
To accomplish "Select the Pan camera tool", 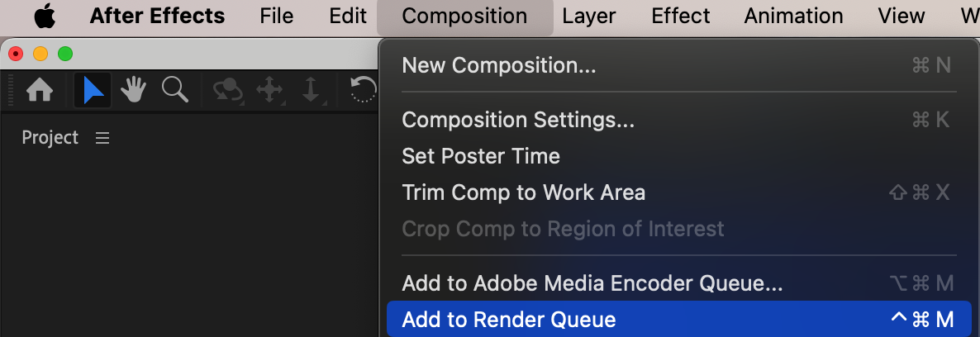I will tap(270, 90).
